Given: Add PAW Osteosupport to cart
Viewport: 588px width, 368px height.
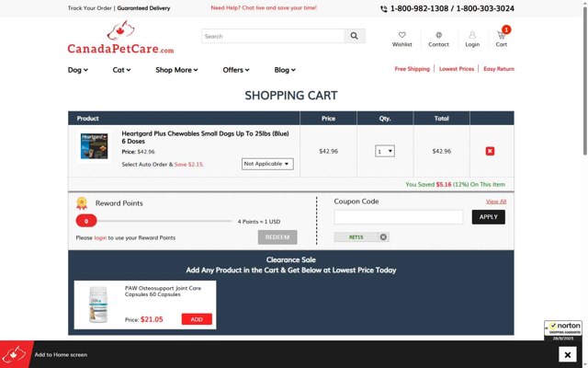Looking at the screenshot, I should point(197,319).
